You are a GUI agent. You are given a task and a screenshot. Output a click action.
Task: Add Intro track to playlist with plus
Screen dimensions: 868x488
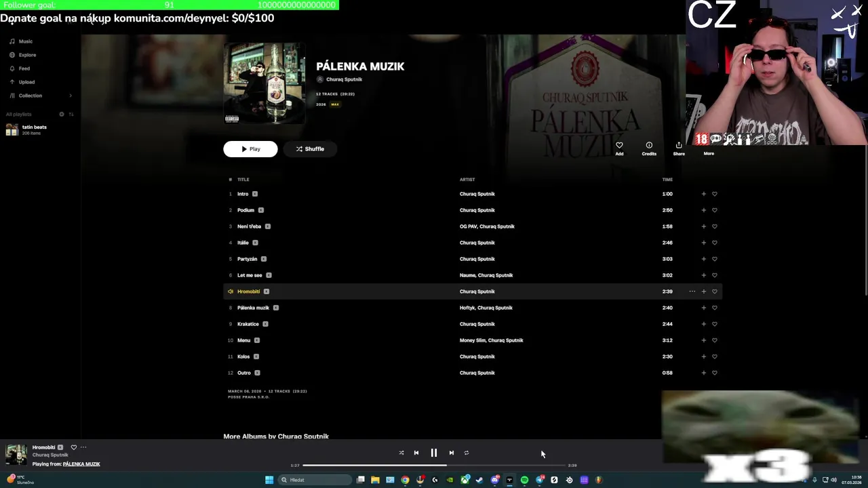tap(703, 194)
